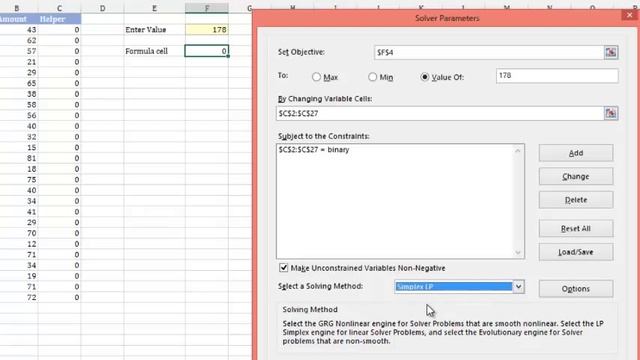Viewport: 640px width, 360px height.
Task: Open the Solving Method dropdown arrow
Action: click(518, 287)
